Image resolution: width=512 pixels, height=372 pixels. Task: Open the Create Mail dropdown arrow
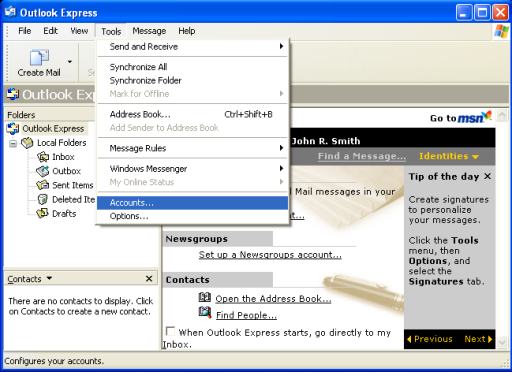point(70,62)
